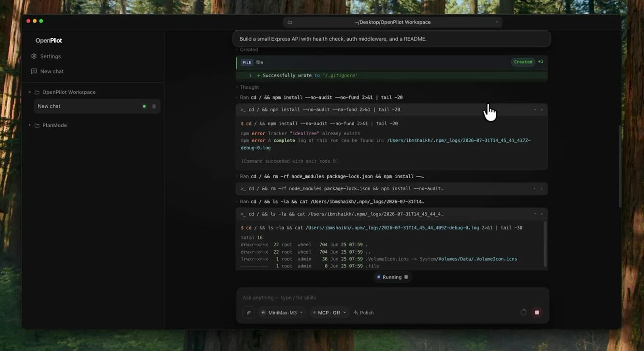
Task: Select the PlanMode workspace label
Action: 54,125
